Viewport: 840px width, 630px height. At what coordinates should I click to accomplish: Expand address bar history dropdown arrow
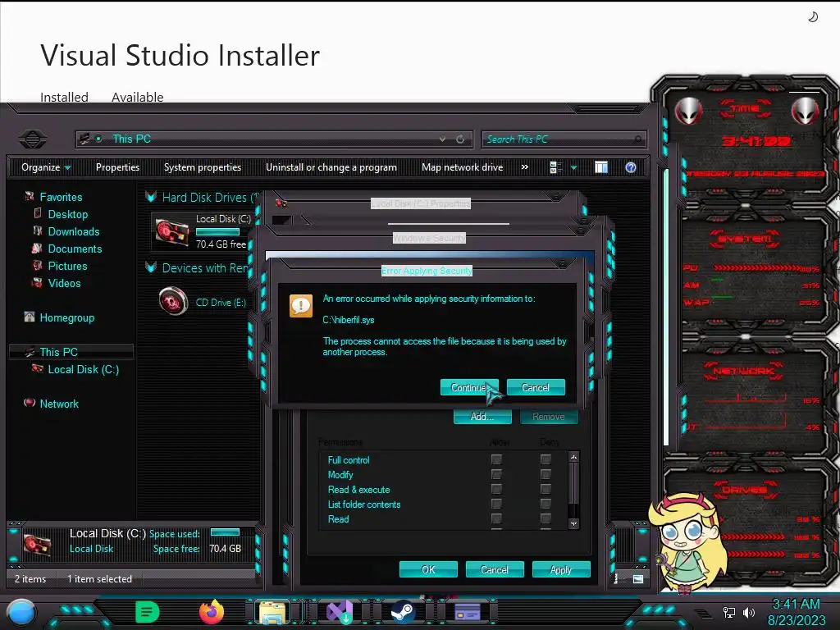pyautogui.click(x=442, y=139)
